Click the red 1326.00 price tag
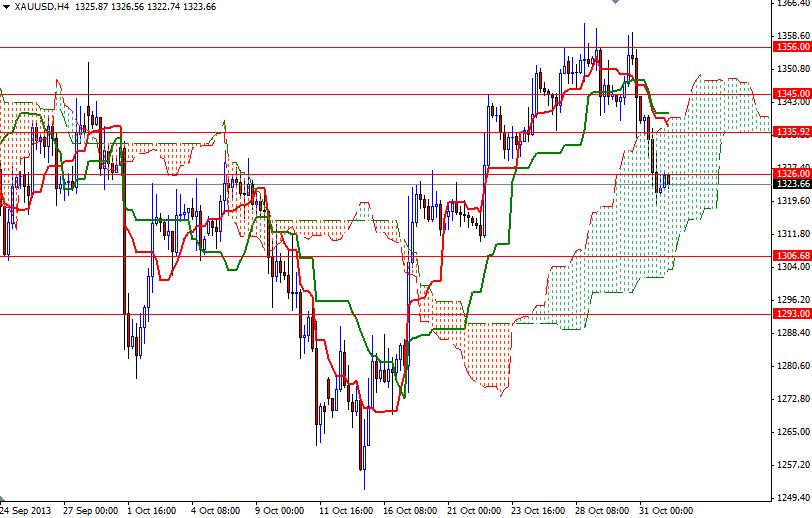812x518 pixels. 791,173
